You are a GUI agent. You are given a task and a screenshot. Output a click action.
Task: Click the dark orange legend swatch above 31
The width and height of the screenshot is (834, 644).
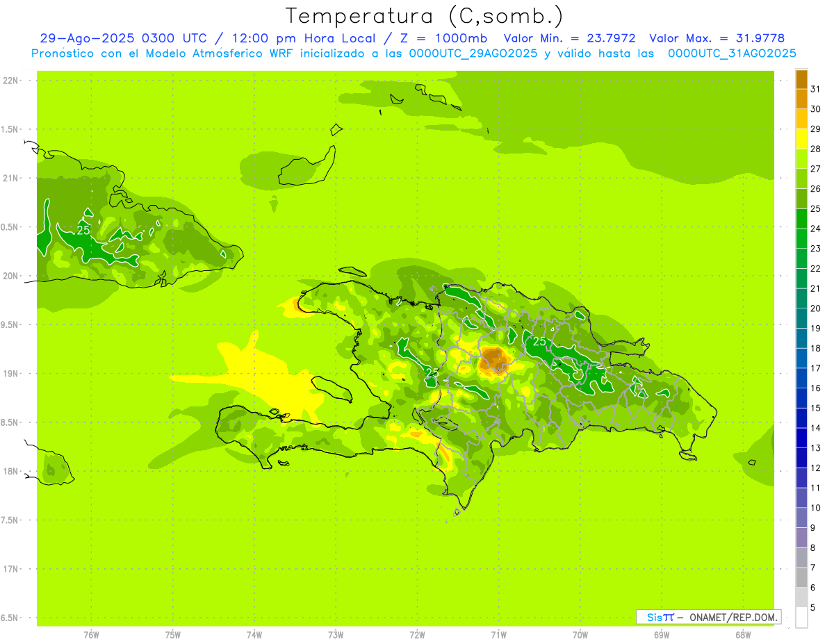tap(801, 79)
